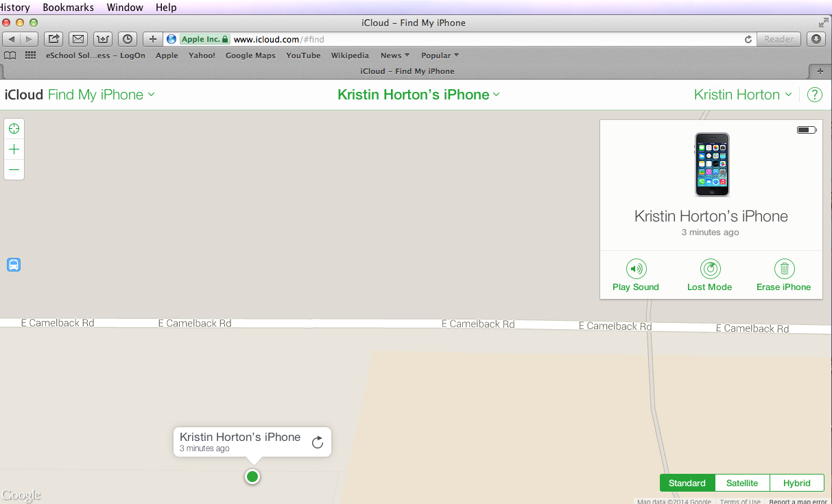
Task: Refresh location in the map callout bubble
Action: [317, 442]
